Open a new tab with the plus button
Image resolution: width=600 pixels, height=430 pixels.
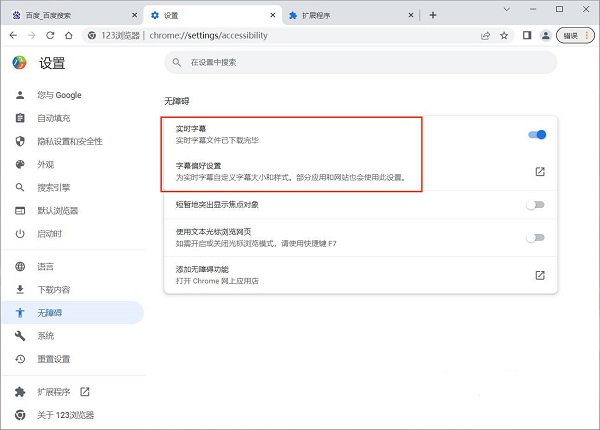(x=433, y=15)
